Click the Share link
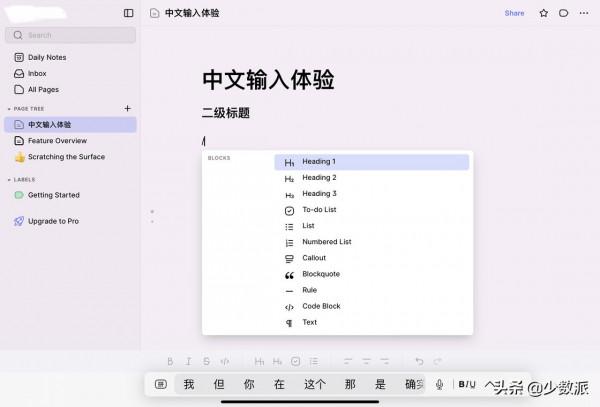Screen dimensions: 600x407 click(x=514, y=13)
